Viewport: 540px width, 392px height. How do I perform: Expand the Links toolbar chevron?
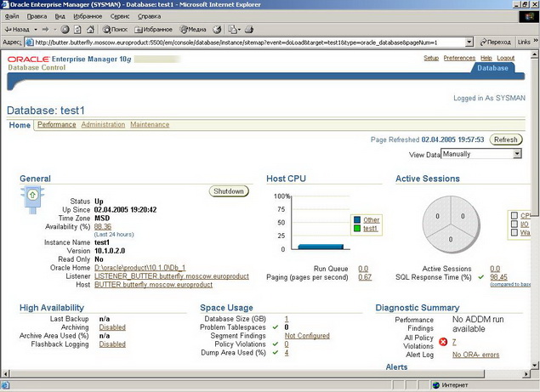(x=536, y=41)
